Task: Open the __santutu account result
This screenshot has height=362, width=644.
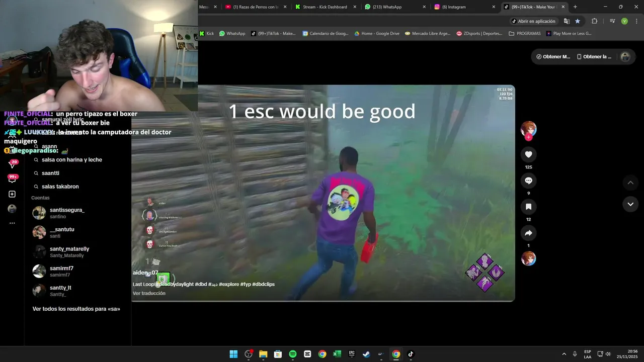Action: tap(78, 232)
